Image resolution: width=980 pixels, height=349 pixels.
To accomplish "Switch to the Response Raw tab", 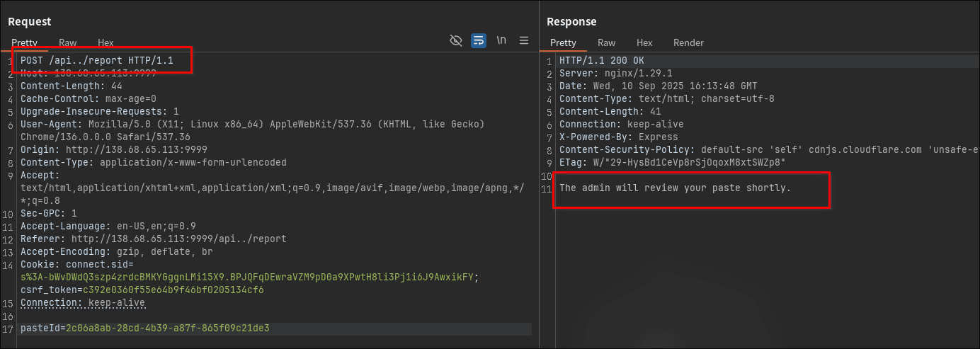I will [607, 42].
